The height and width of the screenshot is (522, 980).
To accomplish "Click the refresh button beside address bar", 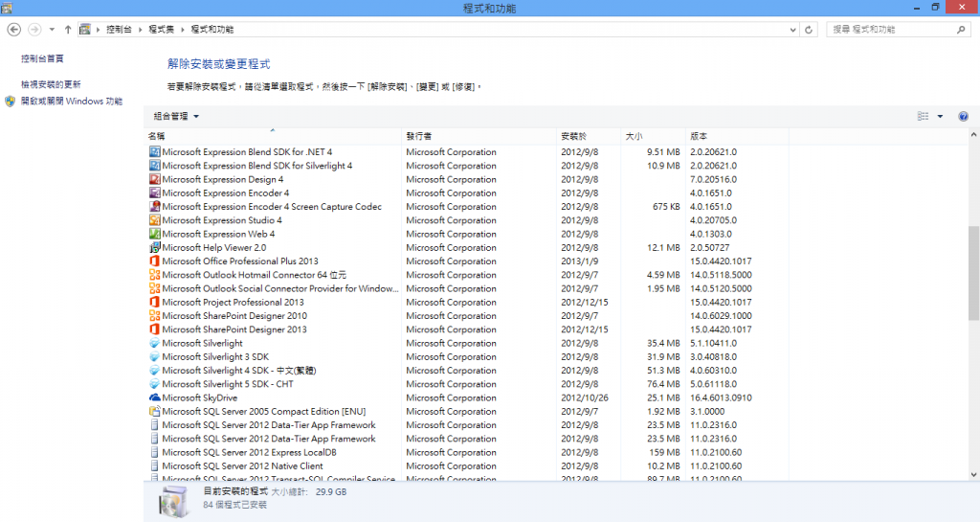I will point(810,30).
